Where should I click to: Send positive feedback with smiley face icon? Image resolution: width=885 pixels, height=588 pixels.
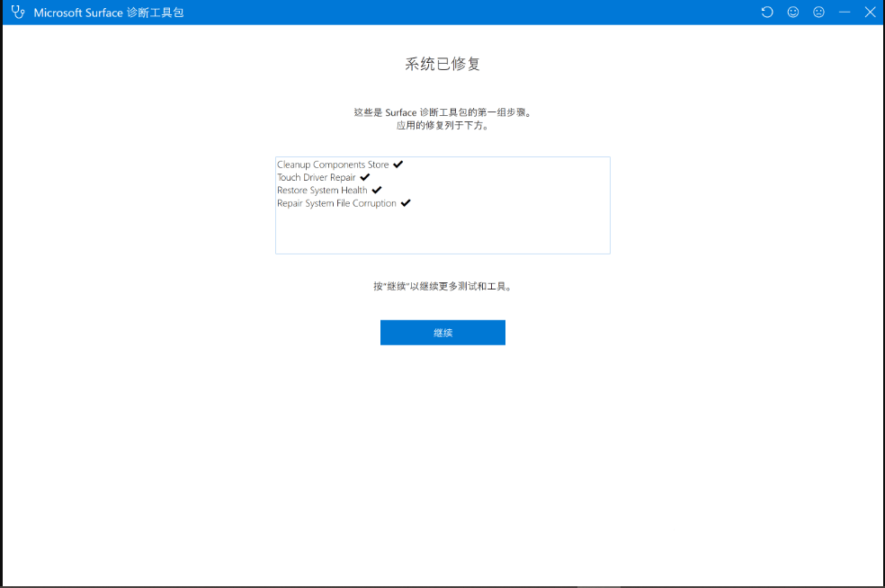click(793, 12)
